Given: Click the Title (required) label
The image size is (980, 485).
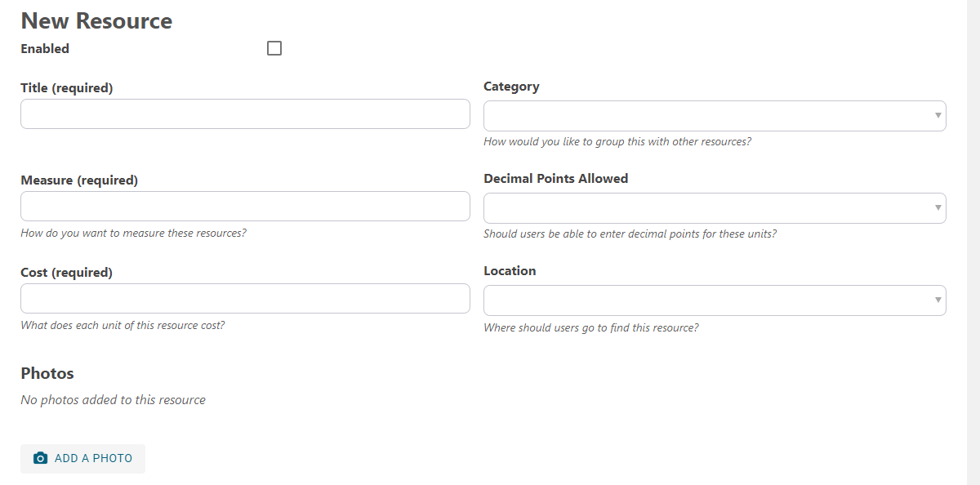Looking at the screenshot, I should click(x=67, y=88).
